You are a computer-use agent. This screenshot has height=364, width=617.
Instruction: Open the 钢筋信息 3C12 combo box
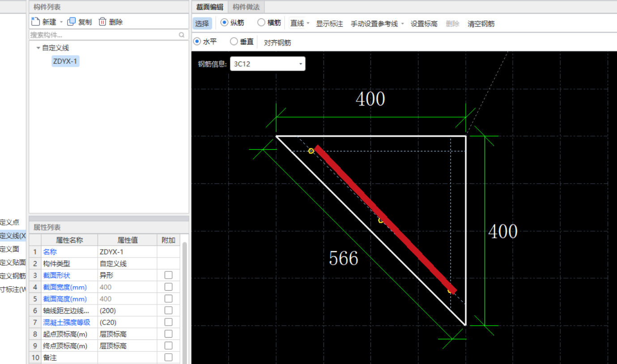tap(268, 64)
